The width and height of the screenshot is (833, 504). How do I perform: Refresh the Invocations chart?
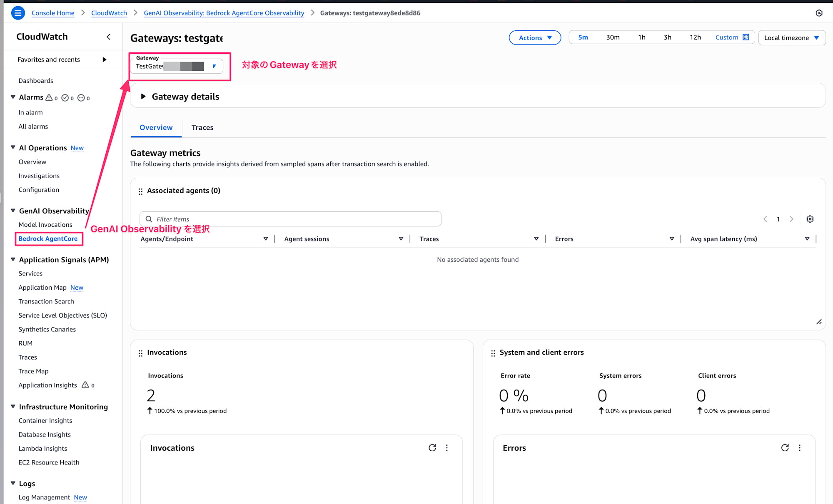(432, 448)
